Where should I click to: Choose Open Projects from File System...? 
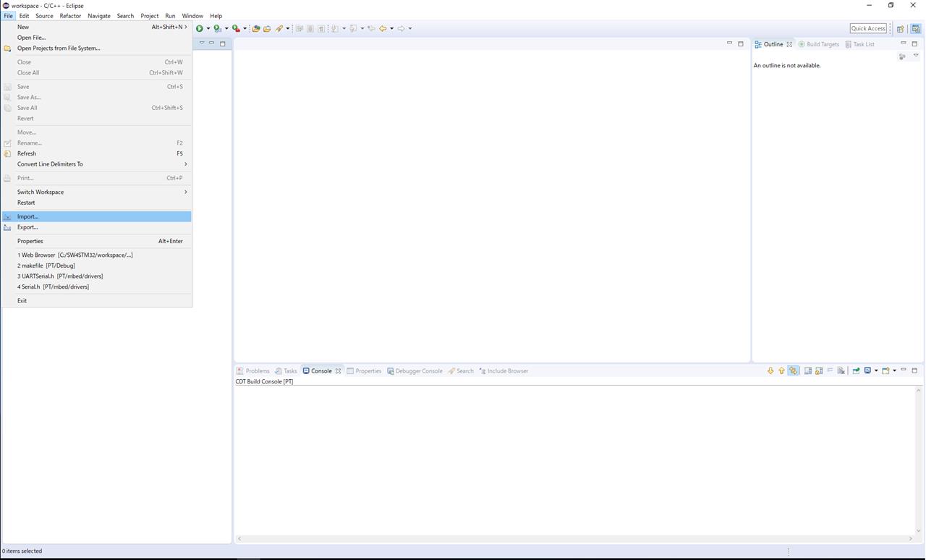[97, 48]
